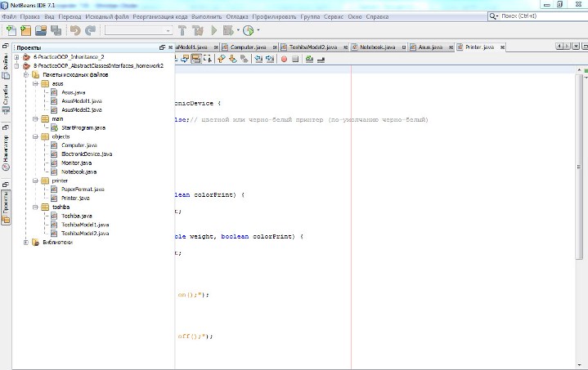
Task: Expand the Библиотеки node
Action: click(x=26, y=242)
